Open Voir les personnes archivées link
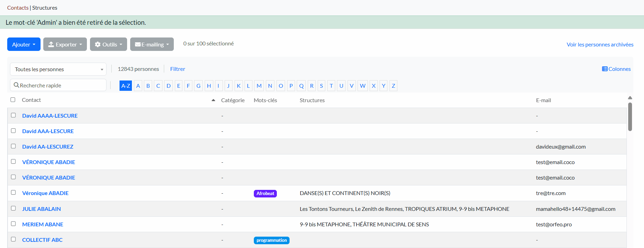The image size is (644, 248). (x=600, y=44)
